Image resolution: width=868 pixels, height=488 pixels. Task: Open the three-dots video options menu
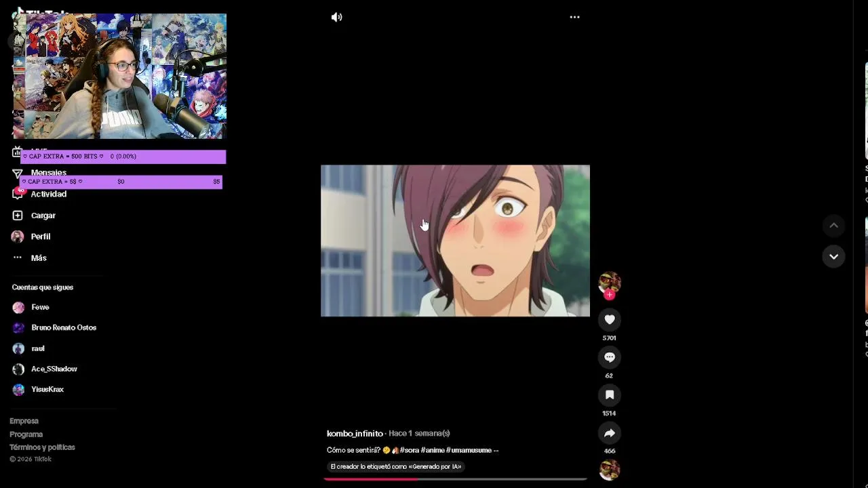tap(574, 17)
